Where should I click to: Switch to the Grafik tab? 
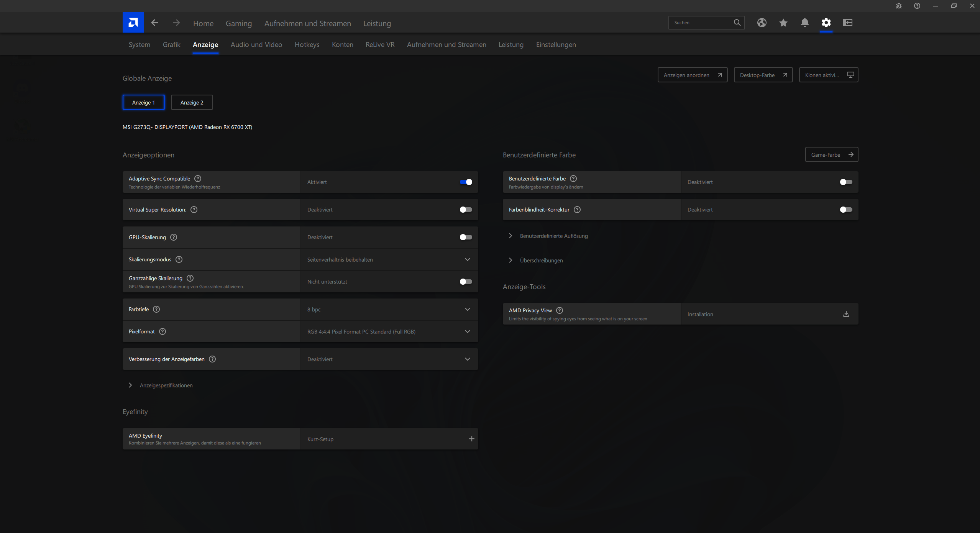pos(171,44)
